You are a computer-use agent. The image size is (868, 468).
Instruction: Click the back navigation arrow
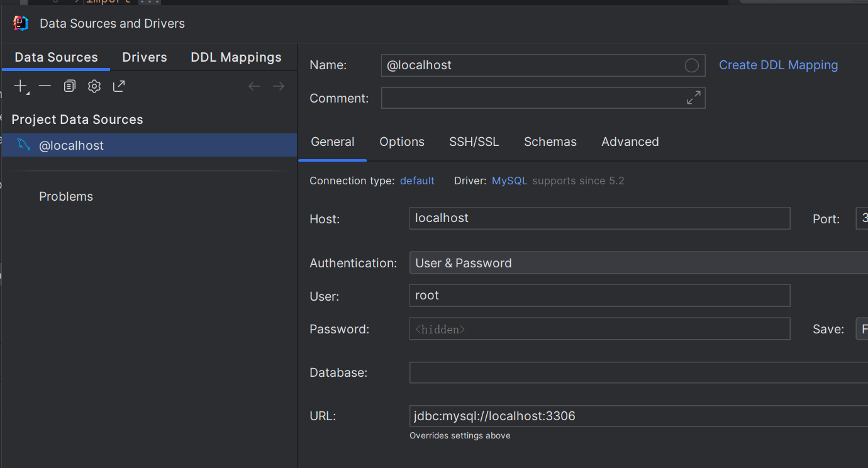click(254, 86)
